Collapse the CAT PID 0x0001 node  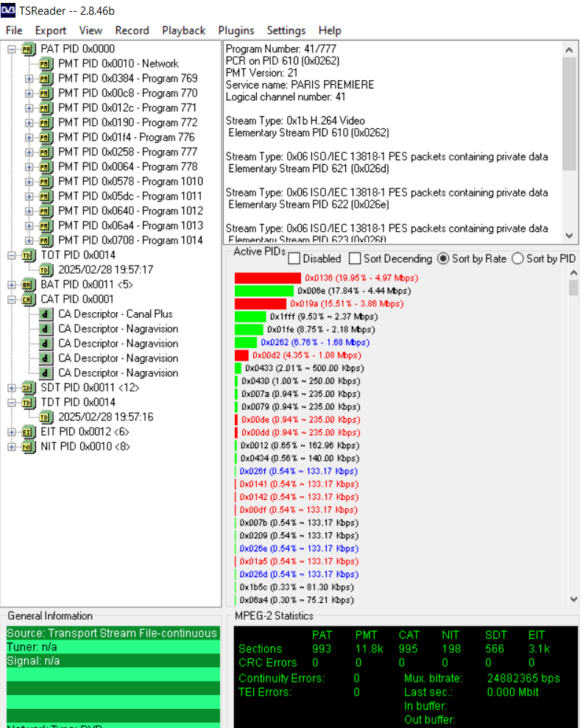coord(12,300)
